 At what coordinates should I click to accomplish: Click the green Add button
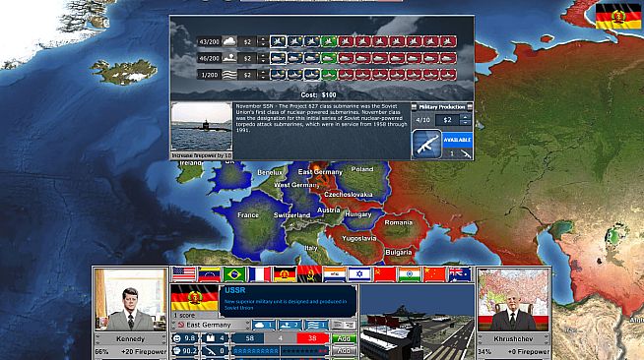click(x=344, y=338)
